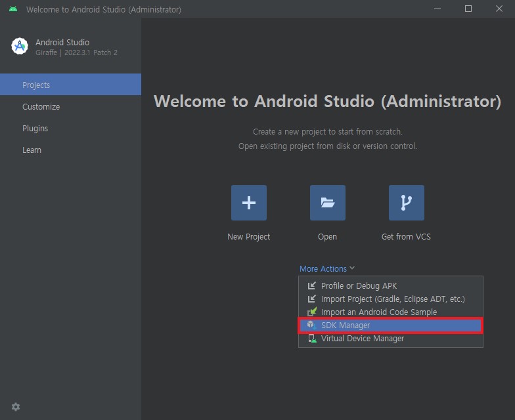Click the Get from VCS label
Viewport: 515px width, 420px height.
click(x=406, y=236)
